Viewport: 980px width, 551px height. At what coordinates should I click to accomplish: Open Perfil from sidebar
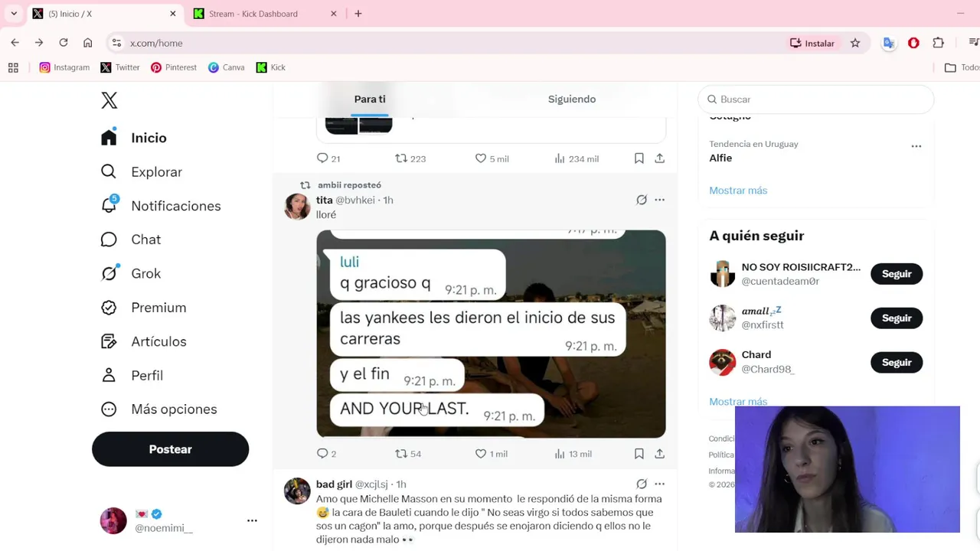(x=132, y=375)
